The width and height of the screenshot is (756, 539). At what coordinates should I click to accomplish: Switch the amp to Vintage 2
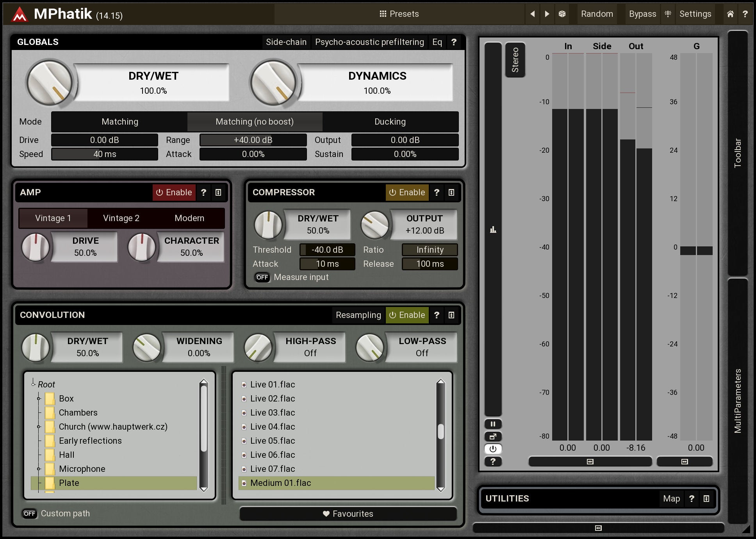[x=121, y=218]
